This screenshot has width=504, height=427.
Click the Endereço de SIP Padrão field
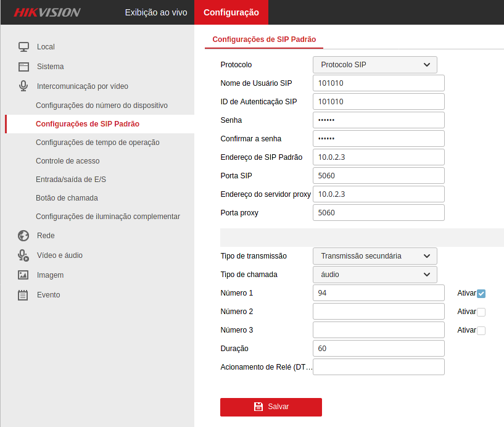tap(378, 157)
